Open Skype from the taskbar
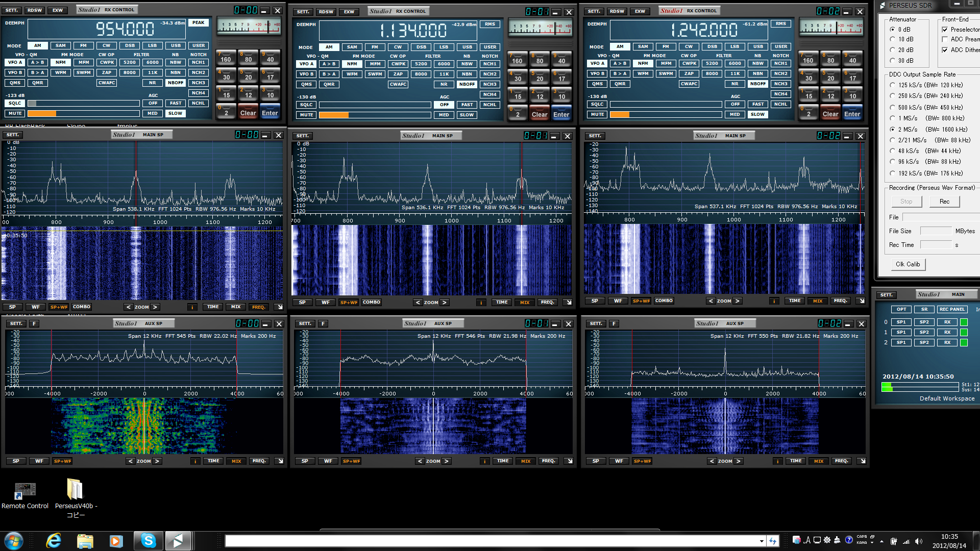Screen dimensions: 980x551 pyautogui.click(x=148, y=540)
